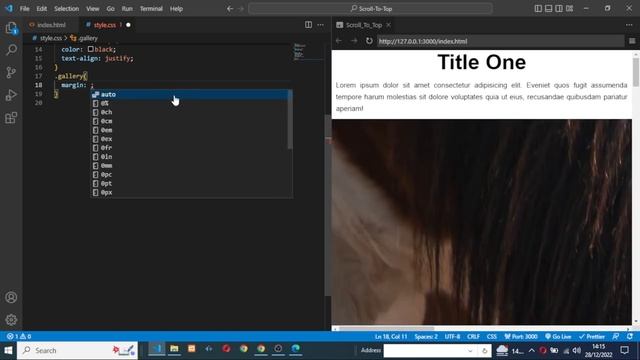Click Ln 18, Col 11 status item
Viewport: 640px width, 360px height.
point(391,336)
